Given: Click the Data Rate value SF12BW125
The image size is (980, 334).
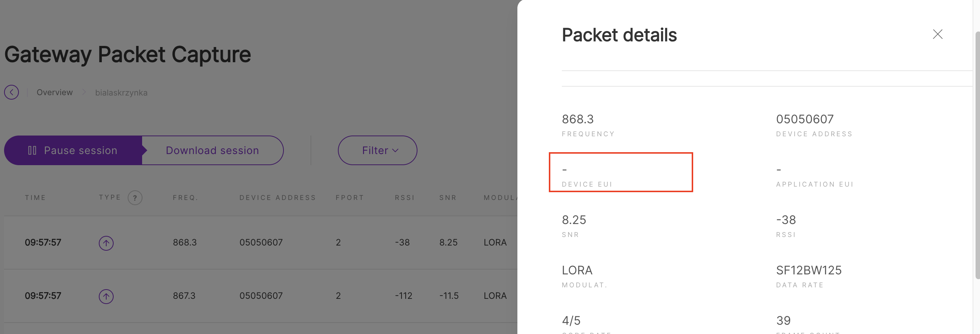Looking at the screenshot, I should [808, 270].
